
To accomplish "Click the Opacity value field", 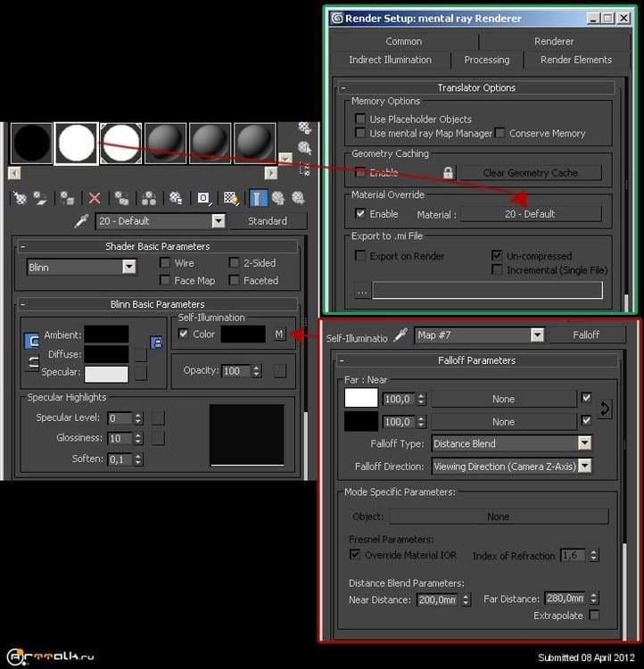I will tap(236, 371).
